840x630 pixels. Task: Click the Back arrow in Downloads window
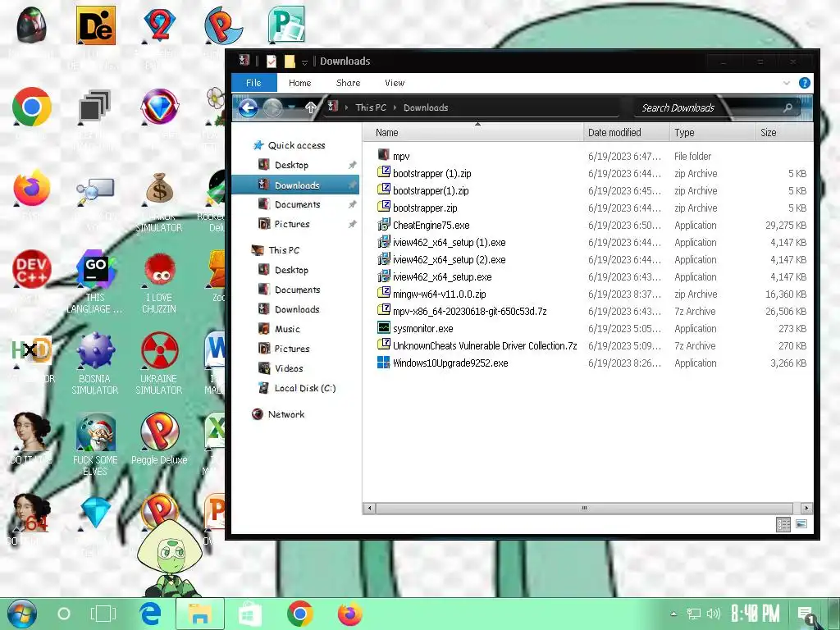(x=248, y=107)
